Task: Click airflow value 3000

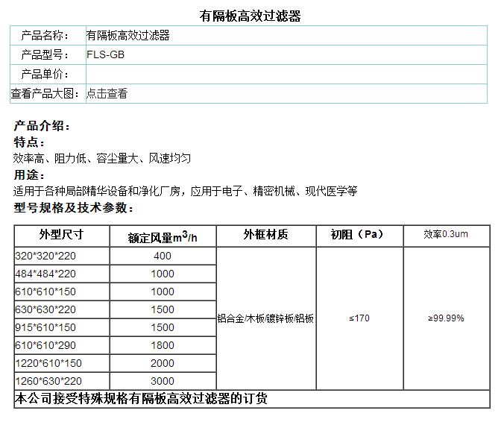Action: click(x=163, y=381)
